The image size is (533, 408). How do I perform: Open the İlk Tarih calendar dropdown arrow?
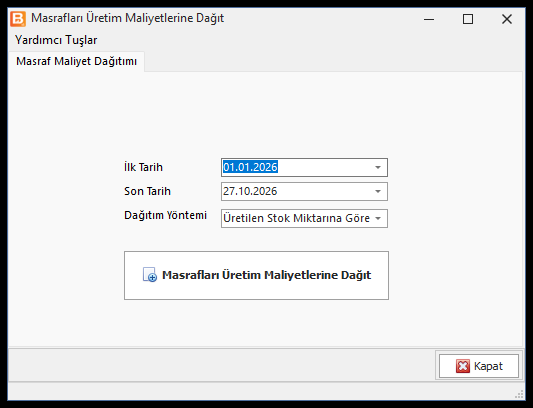378,167
